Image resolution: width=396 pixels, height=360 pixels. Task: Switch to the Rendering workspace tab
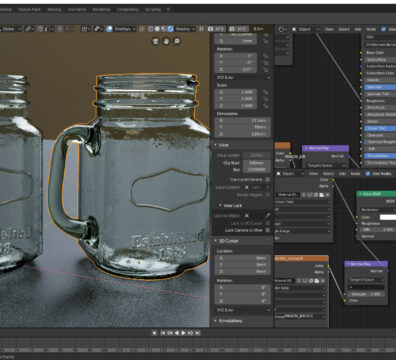101,9
